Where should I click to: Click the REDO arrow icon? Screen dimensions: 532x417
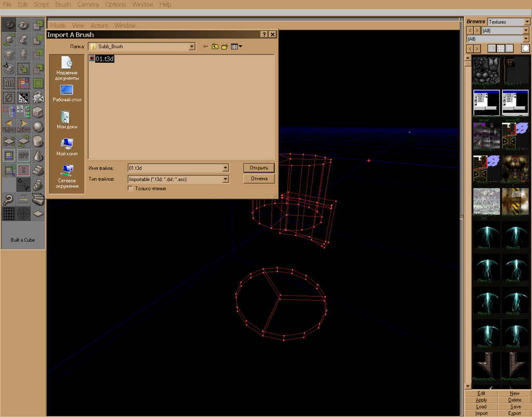coord(23,126)
